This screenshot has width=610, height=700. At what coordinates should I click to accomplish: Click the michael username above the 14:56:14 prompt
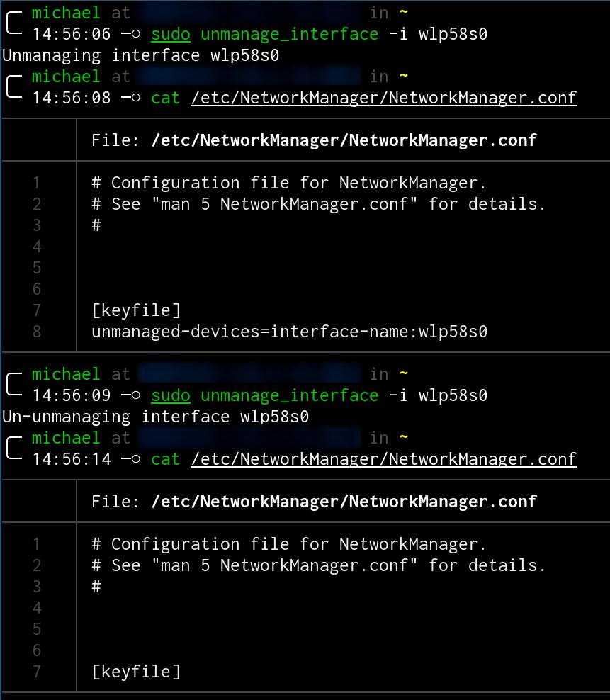point(66,438)
